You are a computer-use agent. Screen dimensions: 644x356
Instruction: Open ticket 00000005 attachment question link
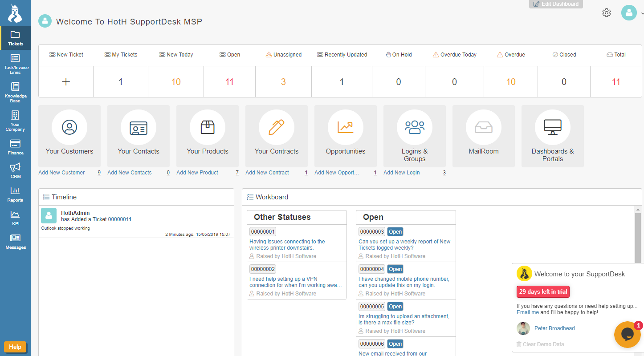pos(404,320)
